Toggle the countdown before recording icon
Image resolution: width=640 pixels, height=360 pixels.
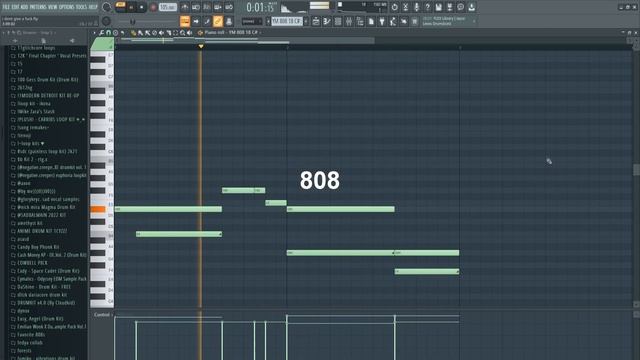point(207,7)
